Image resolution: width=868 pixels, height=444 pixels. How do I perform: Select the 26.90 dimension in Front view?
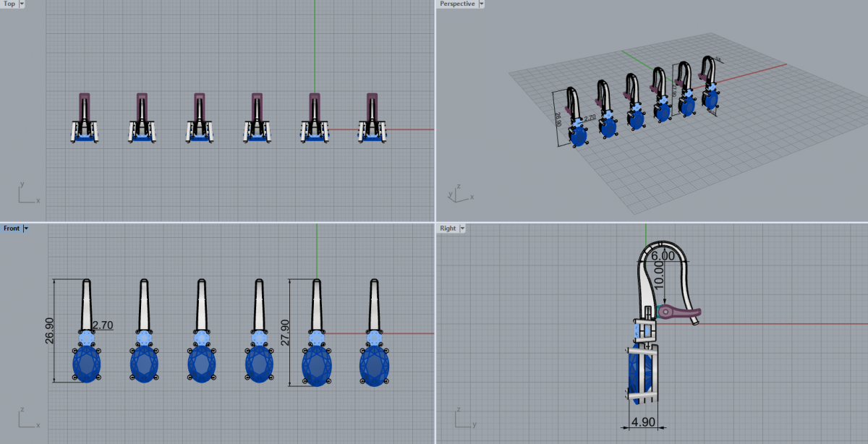click(50, 332)
